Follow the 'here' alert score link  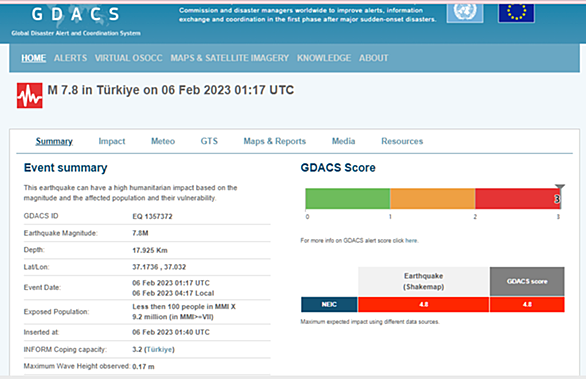(x=411, y=240)
